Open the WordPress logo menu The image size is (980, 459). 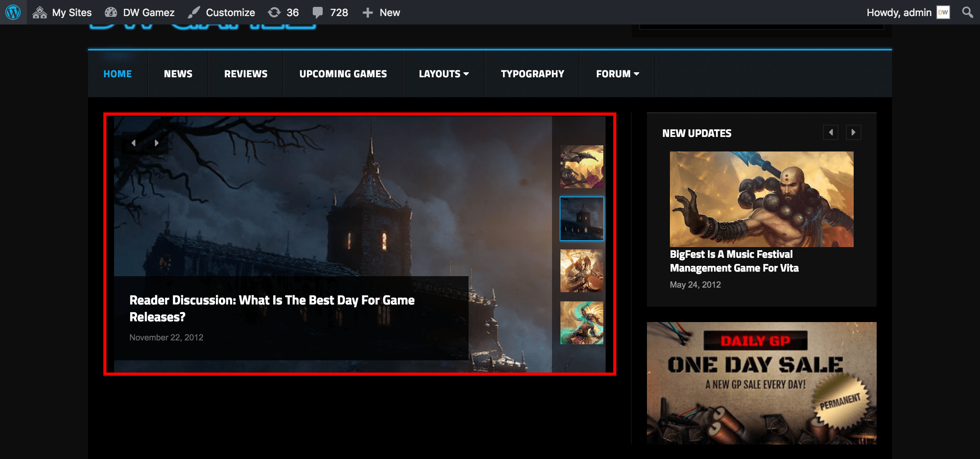tap(13, 12)
